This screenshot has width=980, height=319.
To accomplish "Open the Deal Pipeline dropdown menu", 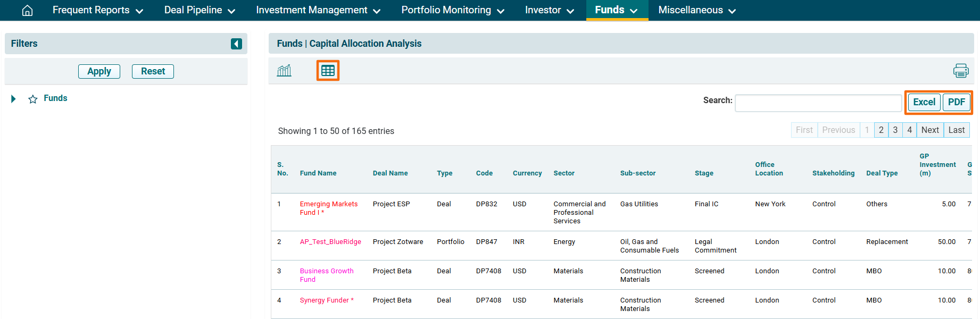I will 200,10.
